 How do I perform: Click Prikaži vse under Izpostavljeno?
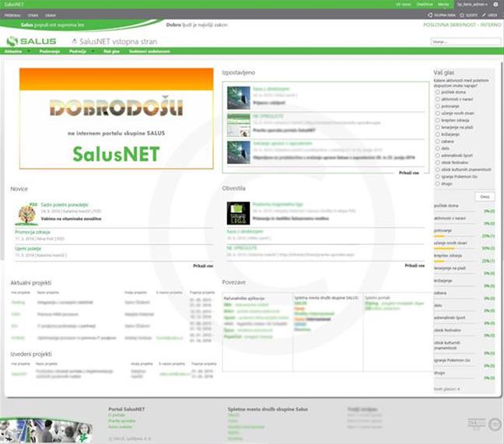[x=409, y=173]
